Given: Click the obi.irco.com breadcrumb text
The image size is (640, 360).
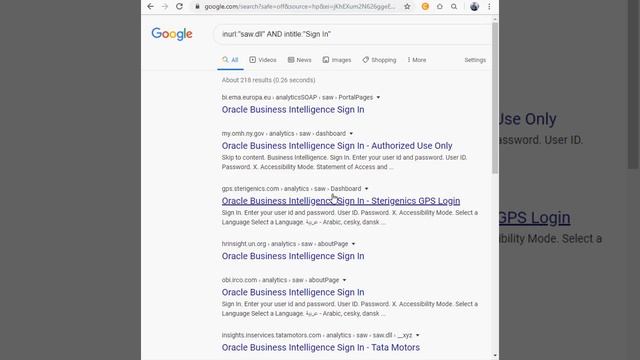Looking at the screenshot, I should (x=280, y=280).
